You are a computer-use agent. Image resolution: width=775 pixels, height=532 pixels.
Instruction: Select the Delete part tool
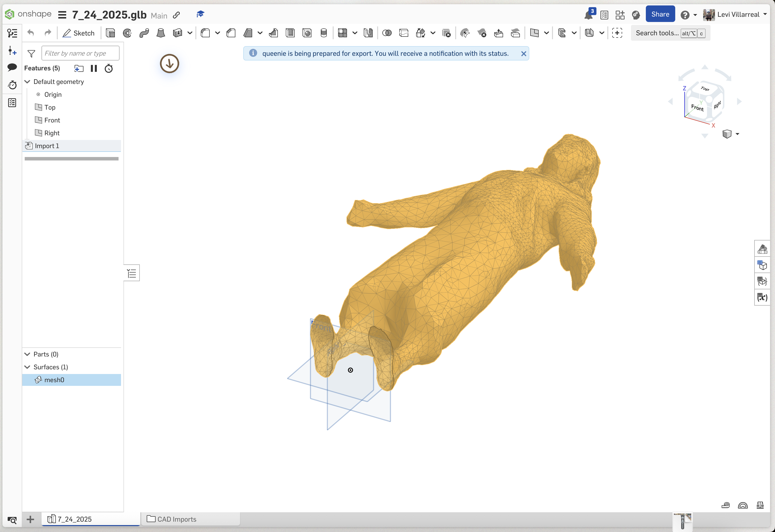tap(446, 33)
